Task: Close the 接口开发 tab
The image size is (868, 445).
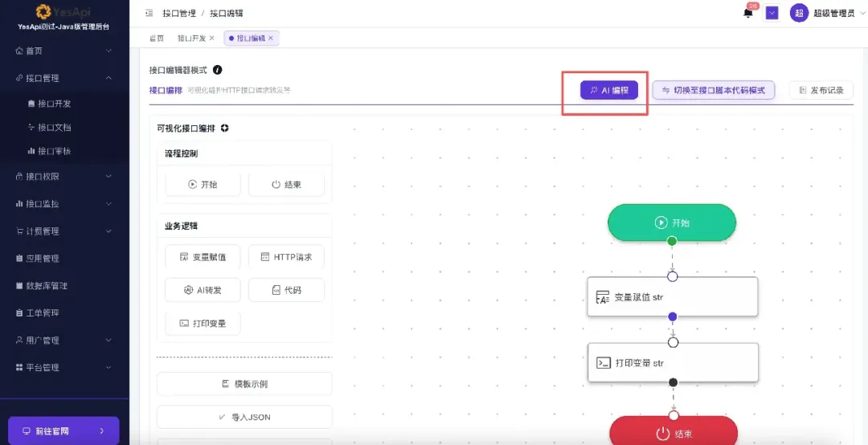Action: (211, 39)
